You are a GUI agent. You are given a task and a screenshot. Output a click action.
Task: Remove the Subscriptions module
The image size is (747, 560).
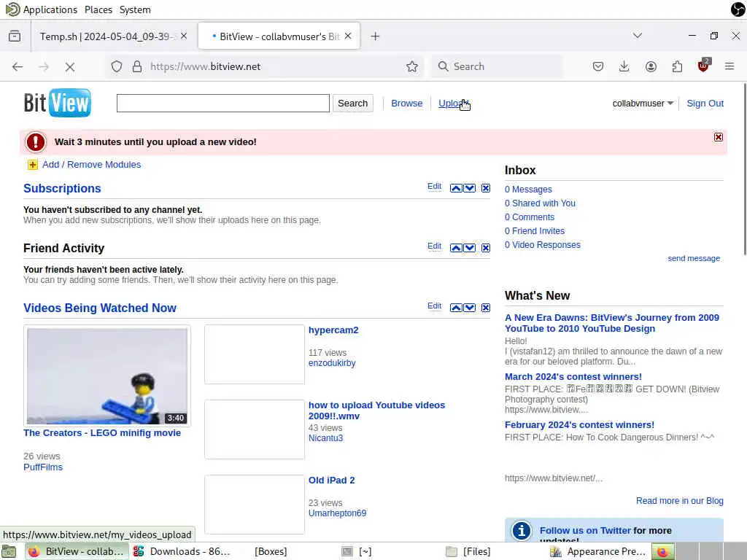(485, 188)
